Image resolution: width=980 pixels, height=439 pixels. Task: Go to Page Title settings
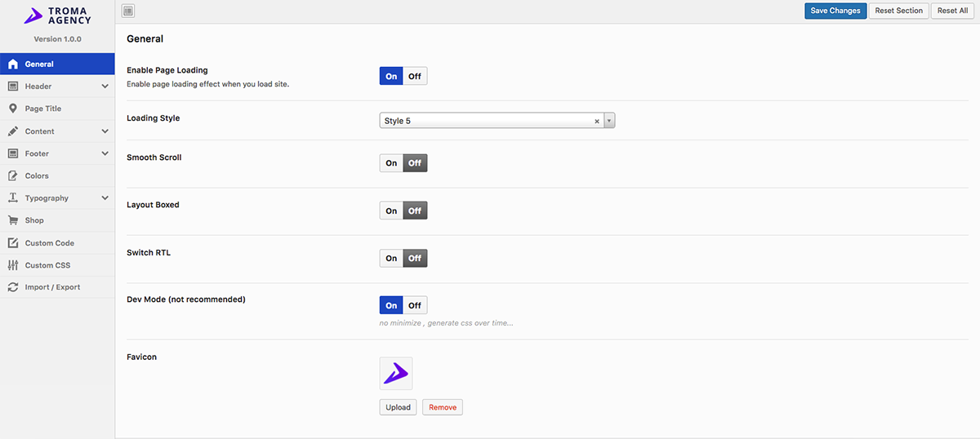(57, 109)
